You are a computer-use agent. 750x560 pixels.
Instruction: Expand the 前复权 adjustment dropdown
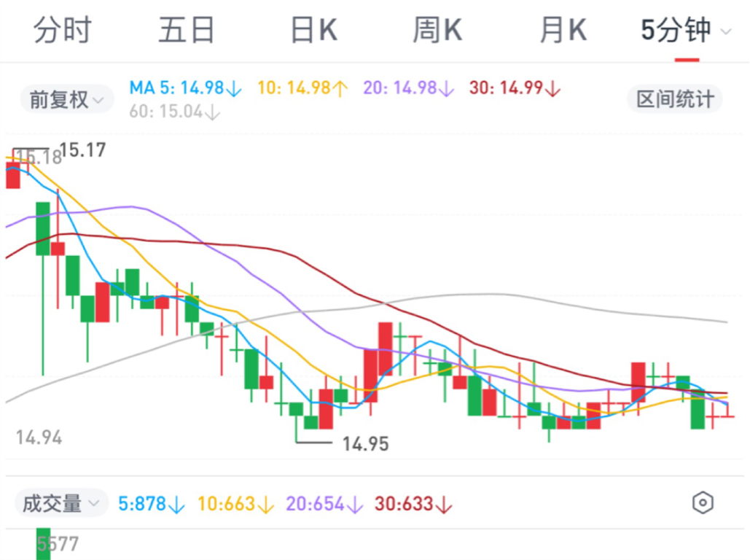(x=66, y=100)
